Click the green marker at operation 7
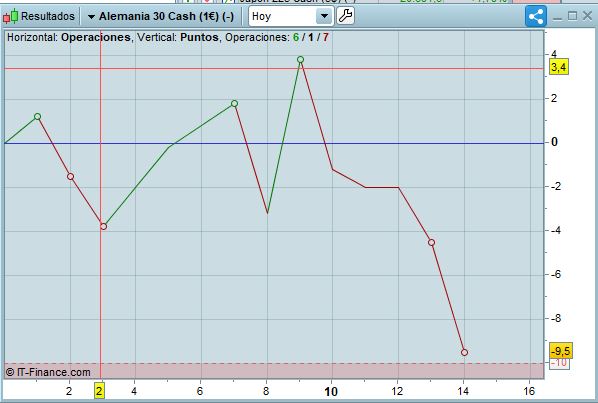Viewport: 598px width, 403px height. coord(235,103)
